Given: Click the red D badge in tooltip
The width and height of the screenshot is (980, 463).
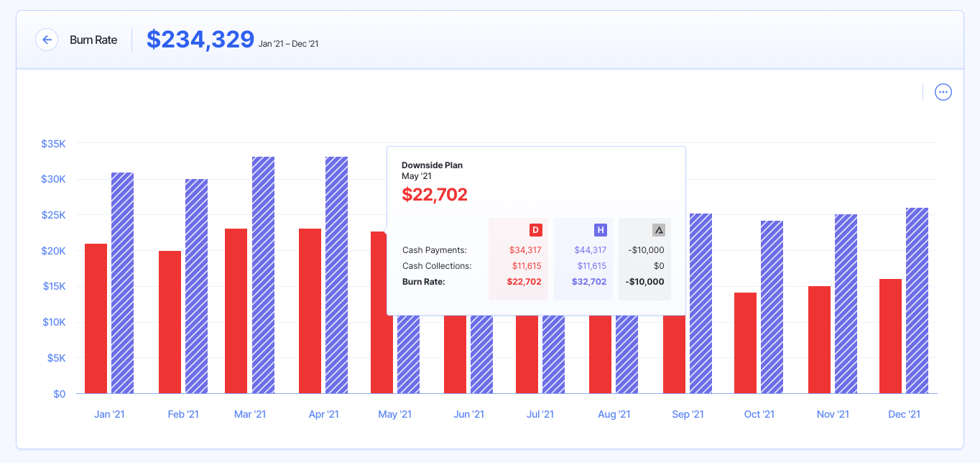Looking at the screenshot, I should tap(535, 230).
